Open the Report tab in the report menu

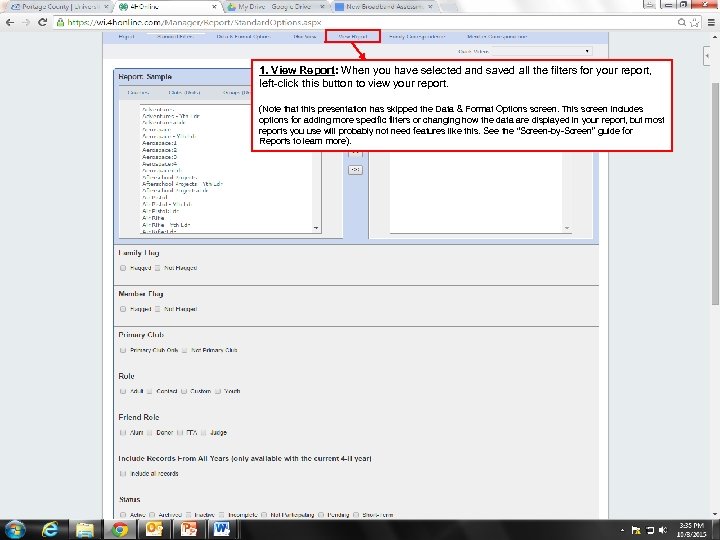coord(126,36)
